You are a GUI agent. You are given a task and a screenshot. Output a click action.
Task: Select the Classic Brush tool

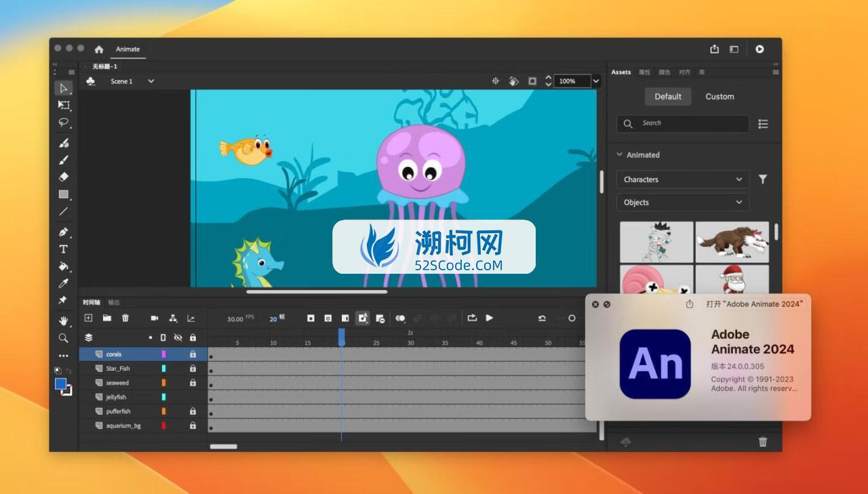pos(64,160)
